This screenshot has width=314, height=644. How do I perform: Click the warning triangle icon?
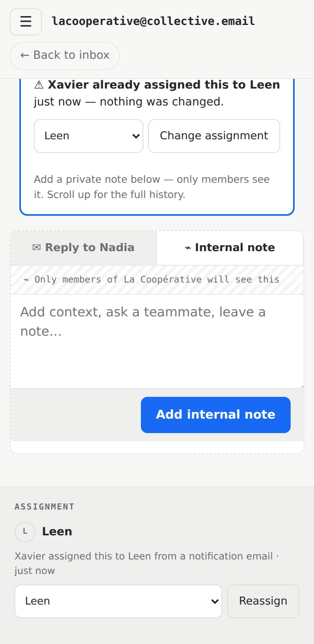pos(39,85)
